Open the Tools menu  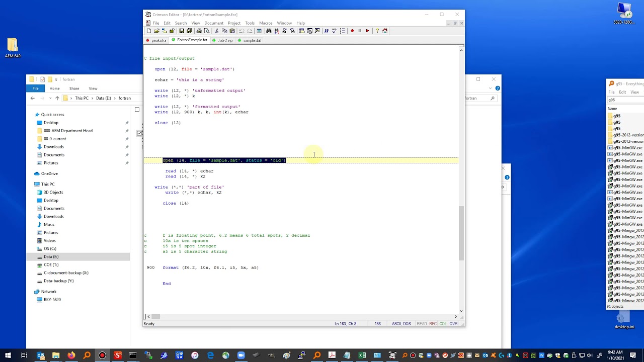(250, 23)
